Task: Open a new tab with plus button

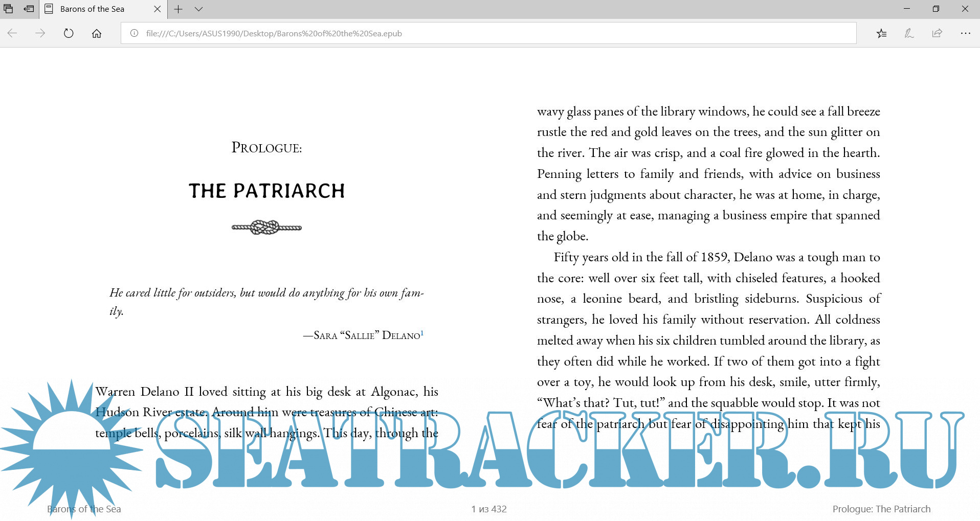Action: pos(178,9)
